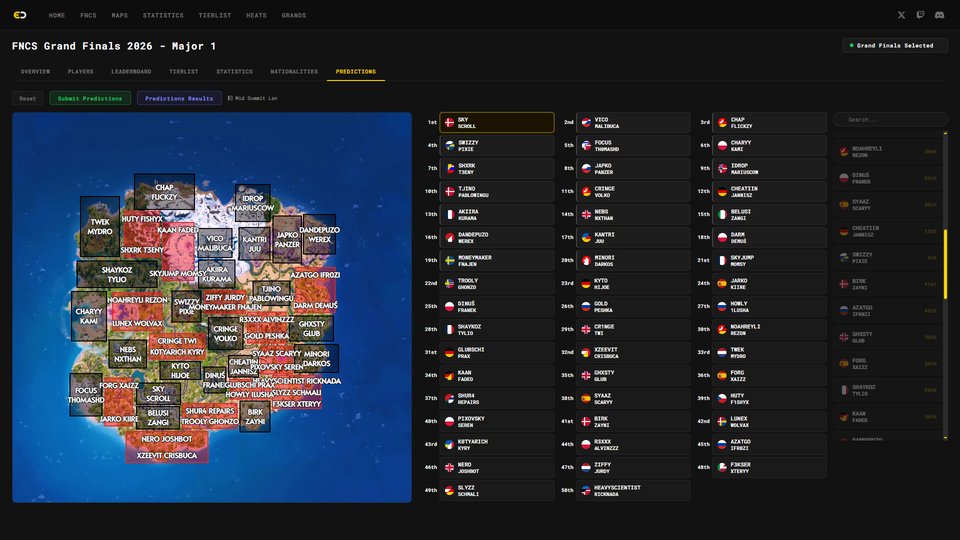Screen dimensions: 960x540
Task: Click the flag icon beside Tjino Pablowingu
Action: pos(449,192)
